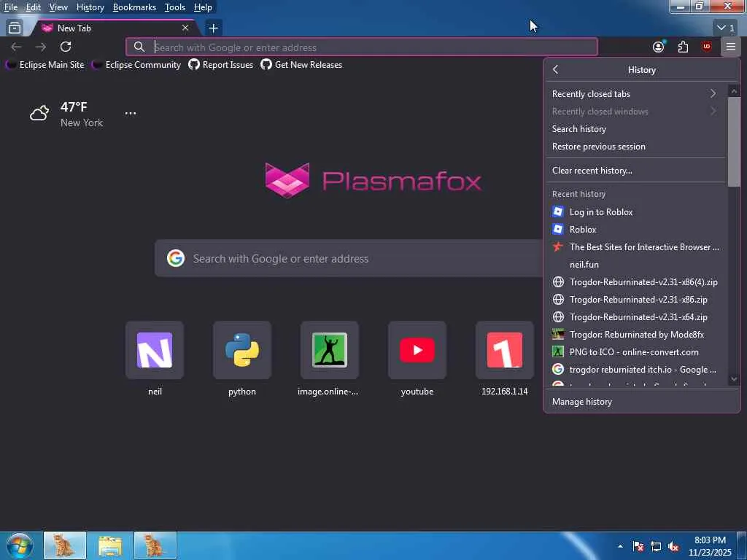This screenshot has width=747, height=560.
Task: Open the extensions puzzle icon
Action: 683,47
